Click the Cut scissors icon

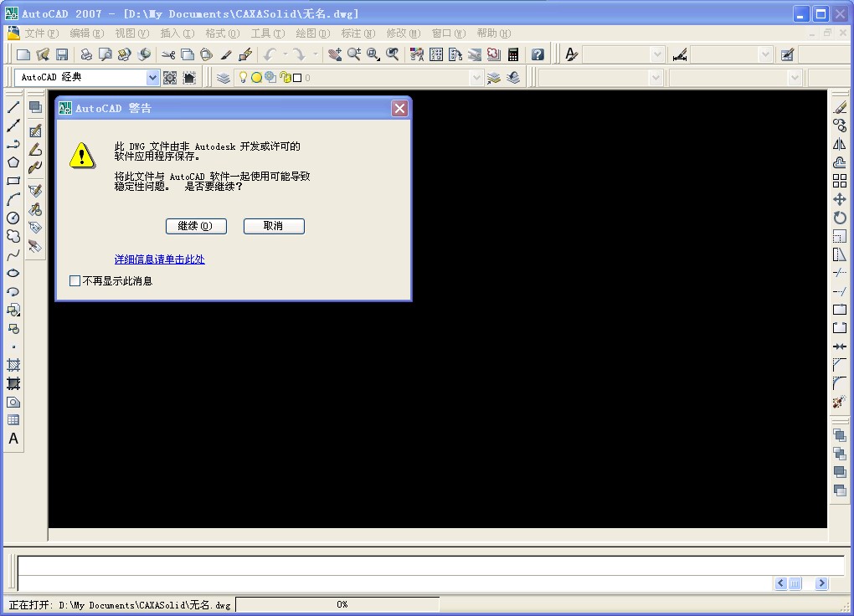click(168, 54)
